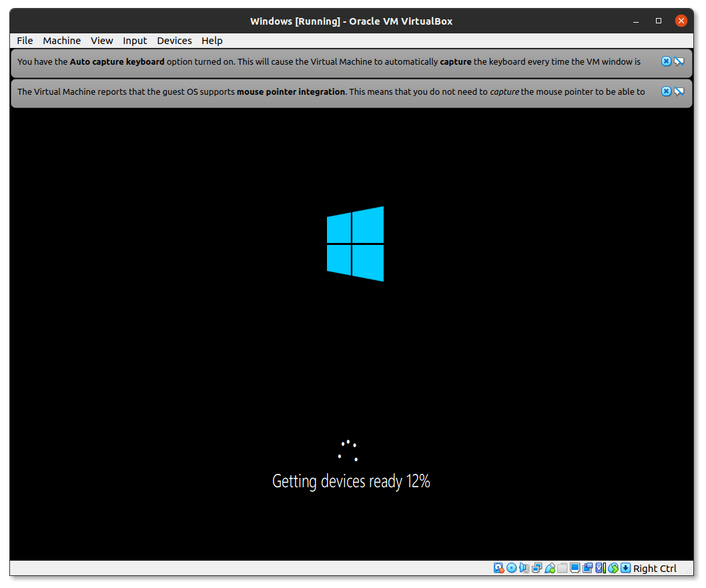Close the VirtualBox VM window

click(681, 21)
